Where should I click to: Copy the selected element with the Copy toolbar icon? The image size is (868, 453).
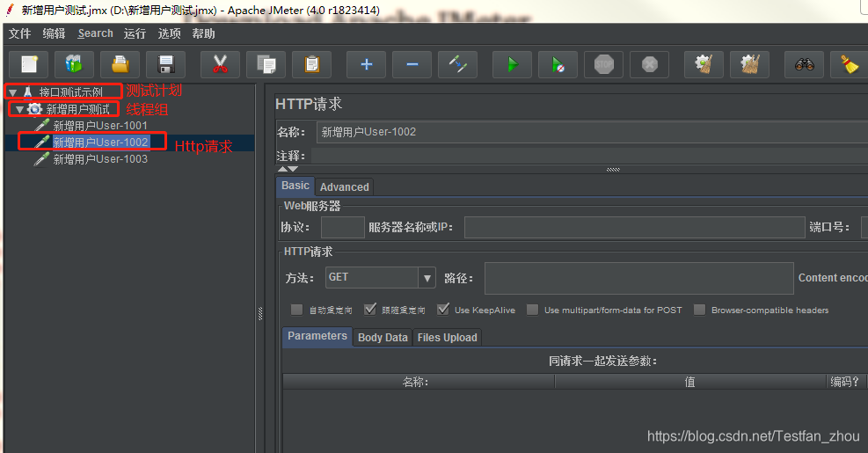point(266,65)
